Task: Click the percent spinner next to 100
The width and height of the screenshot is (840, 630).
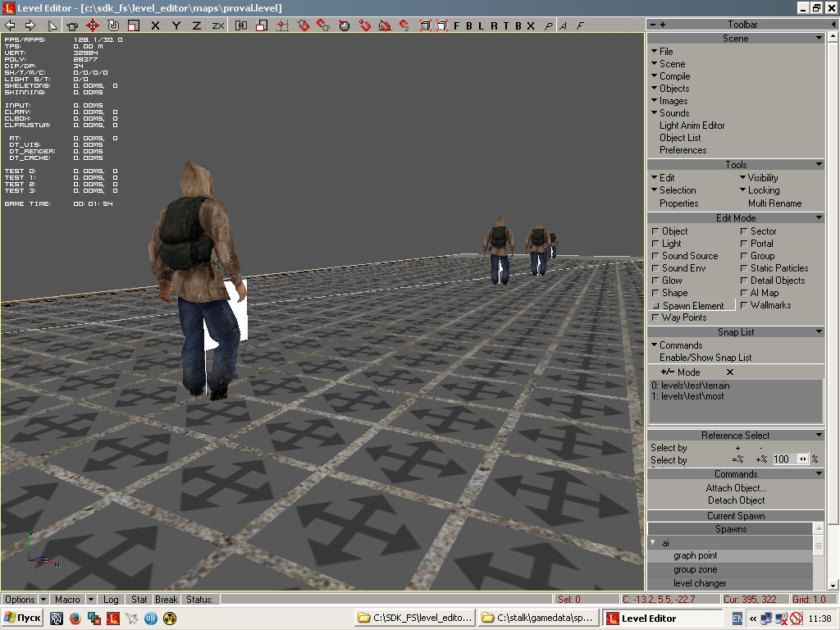Action: click(x=802, y=459)
